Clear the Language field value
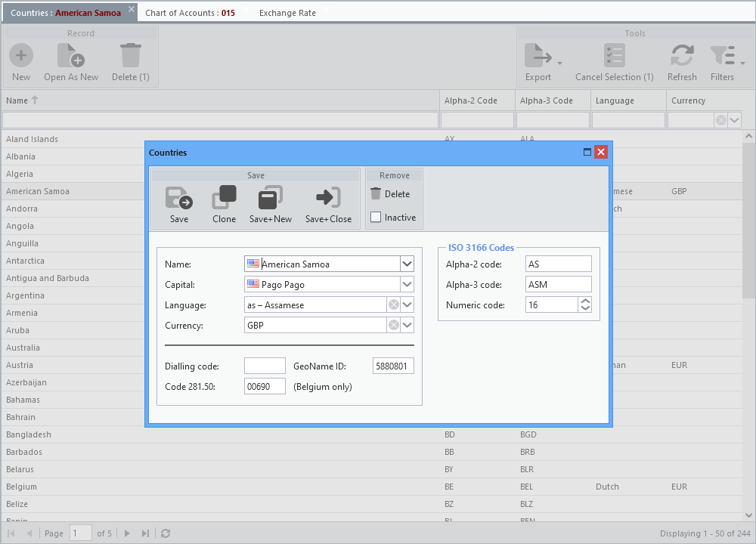Viewport: 756px width, 544px height. point(394,304)
